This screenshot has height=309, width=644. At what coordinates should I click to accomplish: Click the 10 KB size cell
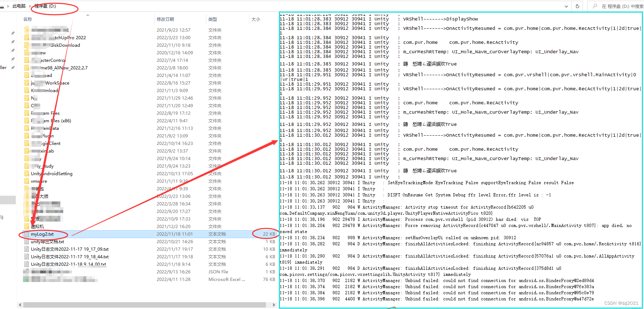pos(269,249)
